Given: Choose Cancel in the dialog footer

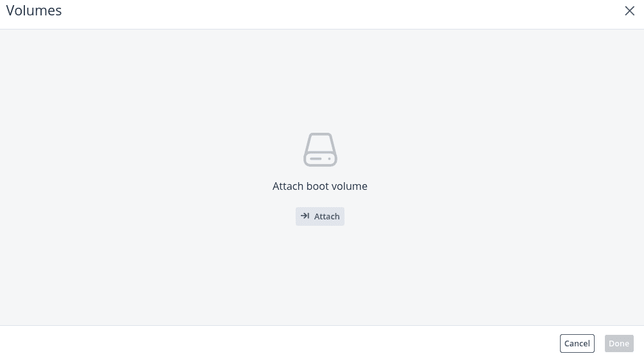Looking at the screenshot, I should 577,343.
